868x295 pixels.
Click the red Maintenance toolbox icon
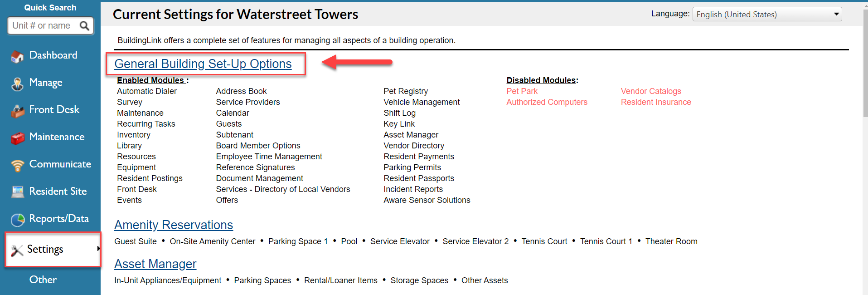pos(17,138)
